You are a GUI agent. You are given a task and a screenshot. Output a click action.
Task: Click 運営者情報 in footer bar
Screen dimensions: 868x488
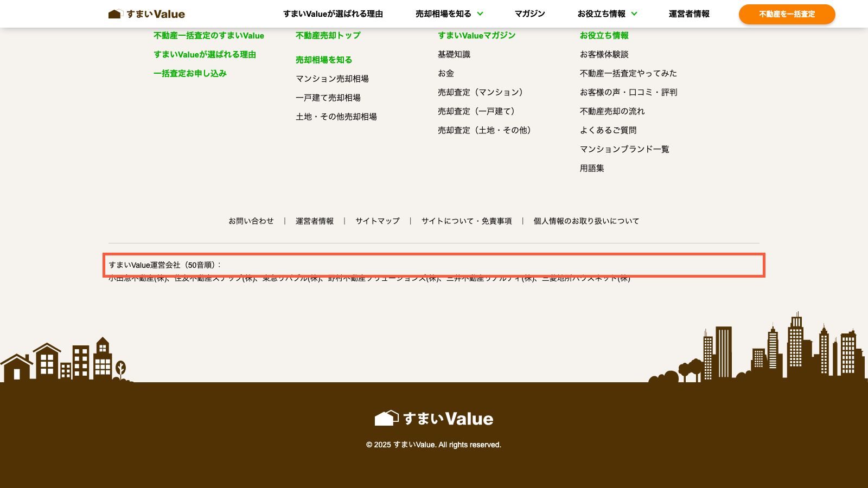coord(315,221)
